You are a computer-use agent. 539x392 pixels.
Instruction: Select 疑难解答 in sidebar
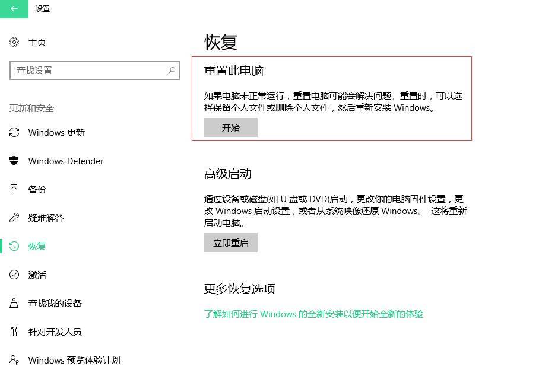(x=46, y=218)
